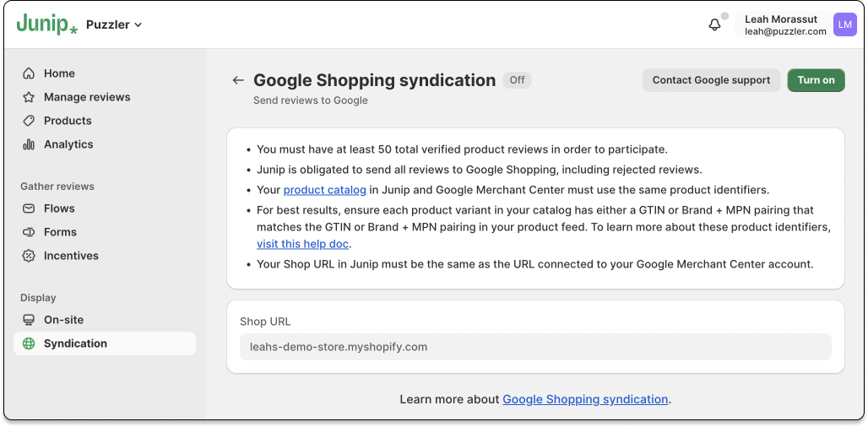Turn on Google Shopping syndication
This screenshot has height=427, width=868.
[816, 80]
